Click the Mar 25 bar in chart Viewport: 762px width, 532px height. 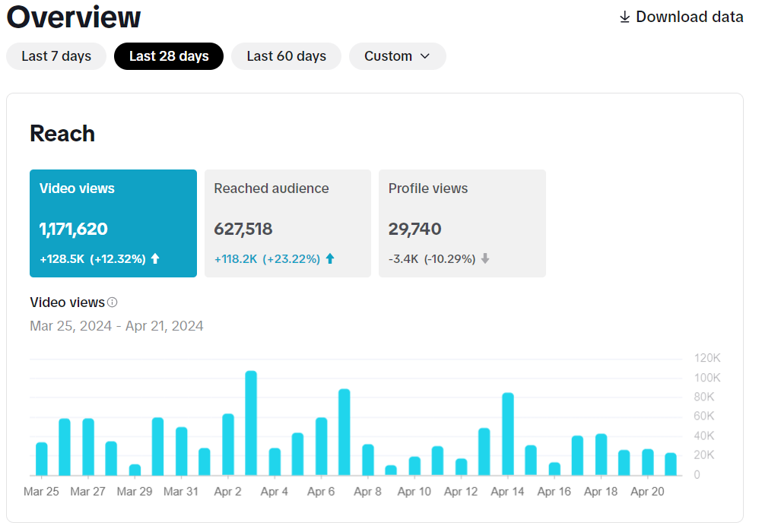pos(42,459)
